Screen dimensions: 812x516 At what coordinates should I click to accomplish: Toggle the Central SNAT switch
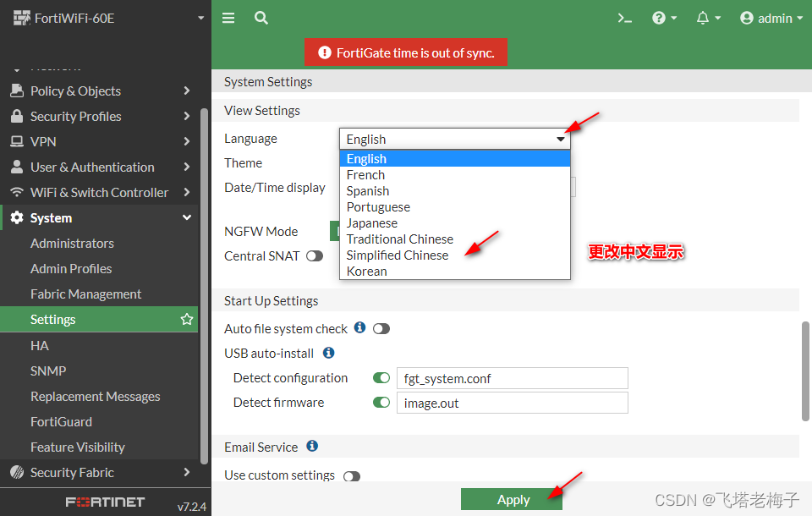coord(315,256)
